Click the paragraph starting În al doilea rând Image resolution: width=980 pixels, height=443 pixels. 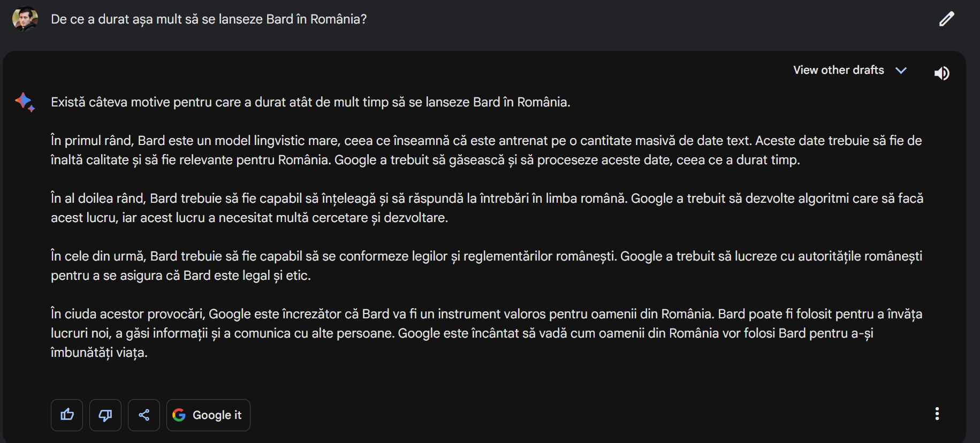point(487,208)
